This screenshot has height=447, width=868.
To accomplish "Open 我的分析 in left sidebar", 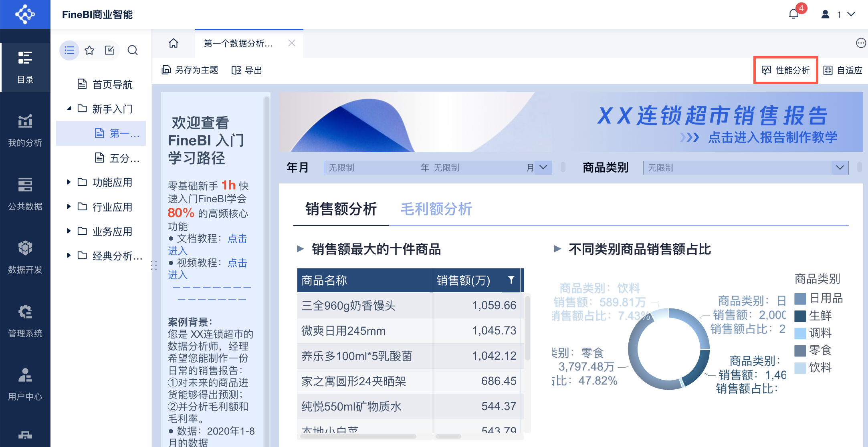I will [x=25, y=130].
